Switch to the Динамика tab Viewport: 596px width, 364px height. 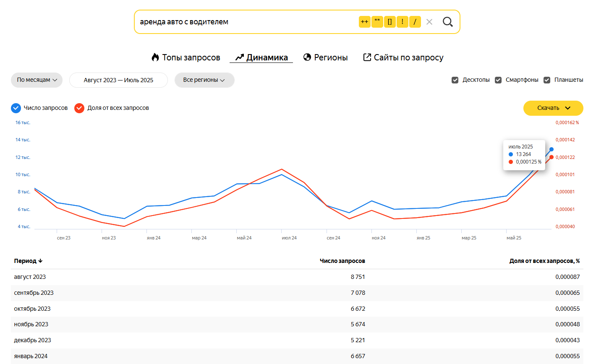[261, 57]
